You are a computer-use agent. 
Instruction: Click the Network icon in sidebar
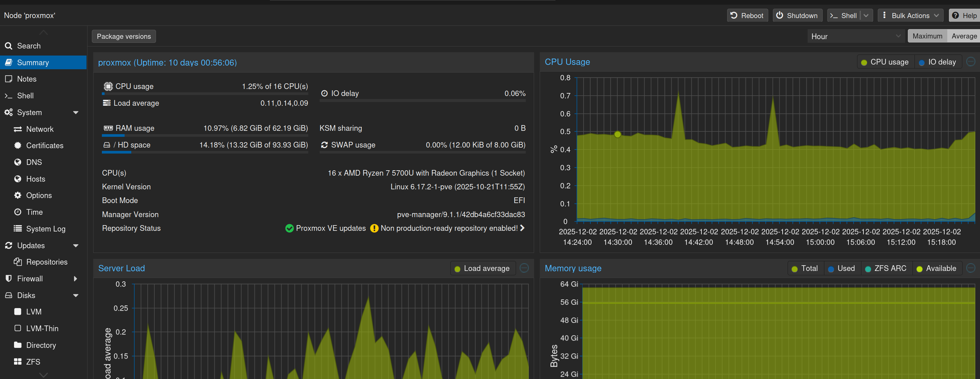pyautogui.click(x=17, y=129)
